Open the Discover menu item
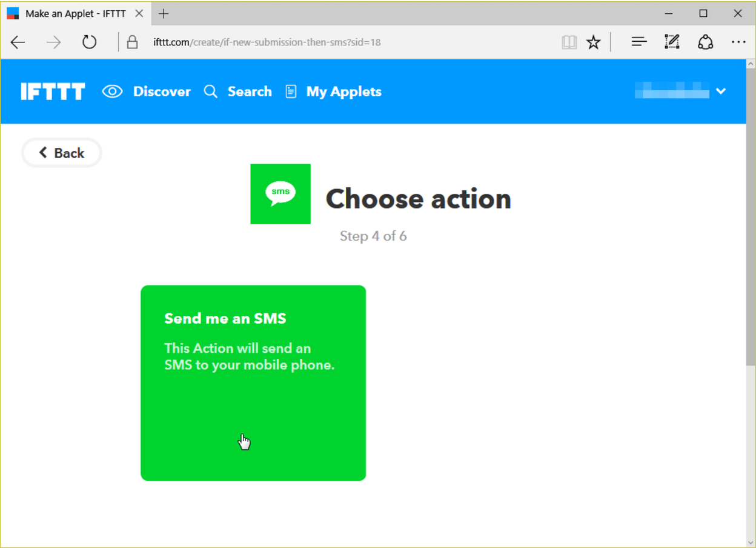 point(162,92)
